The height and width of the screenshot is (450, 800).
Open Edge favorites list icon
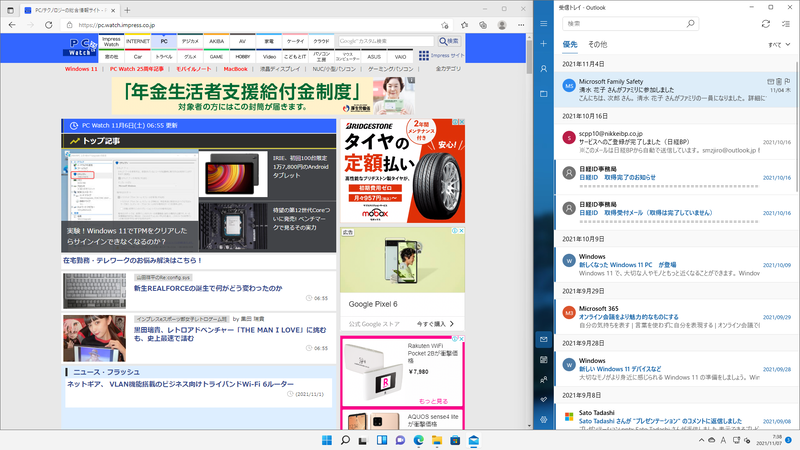[464, 25]
